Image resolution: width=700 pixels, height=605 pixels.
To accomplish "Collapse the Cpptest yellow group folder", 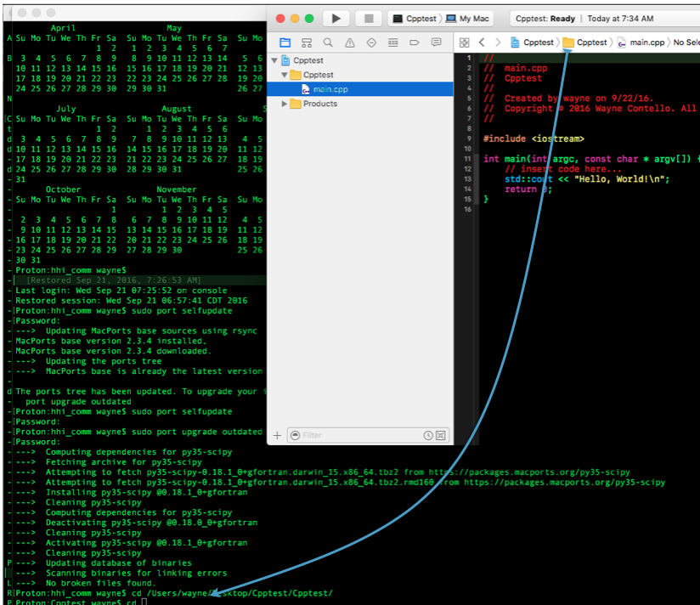I will pyautogui.click(x=285, y=75).
